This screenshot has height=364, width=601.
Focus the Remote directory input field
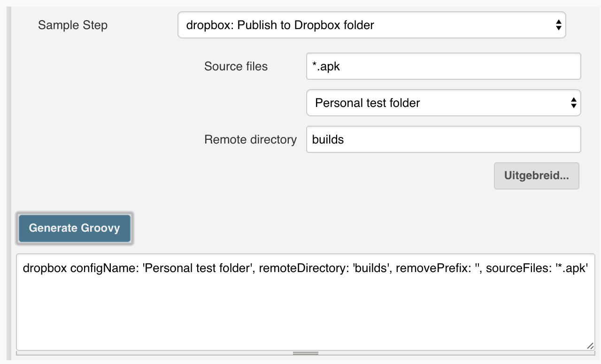coord(443,139)
